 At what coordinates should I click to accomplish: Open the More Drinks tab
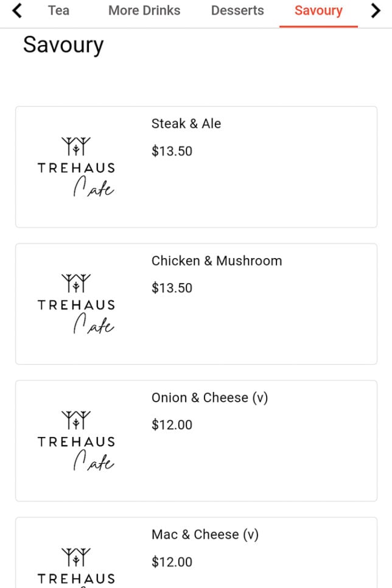144,10
